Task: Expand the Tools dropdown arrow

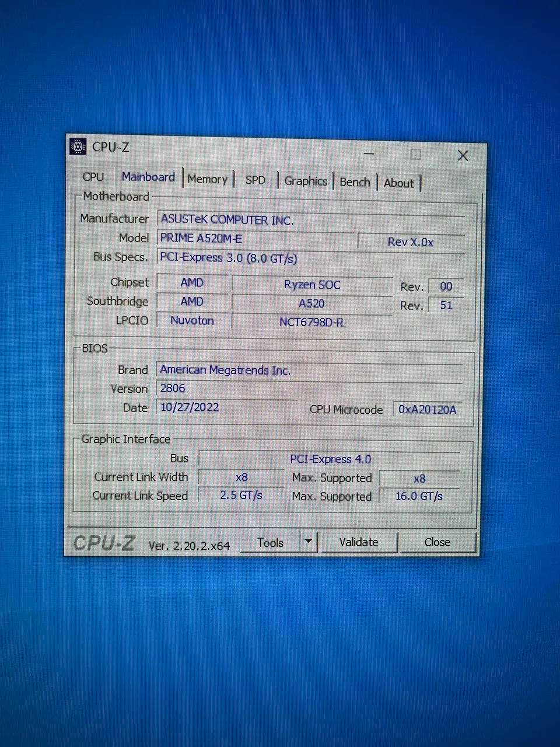Action: 309,543
